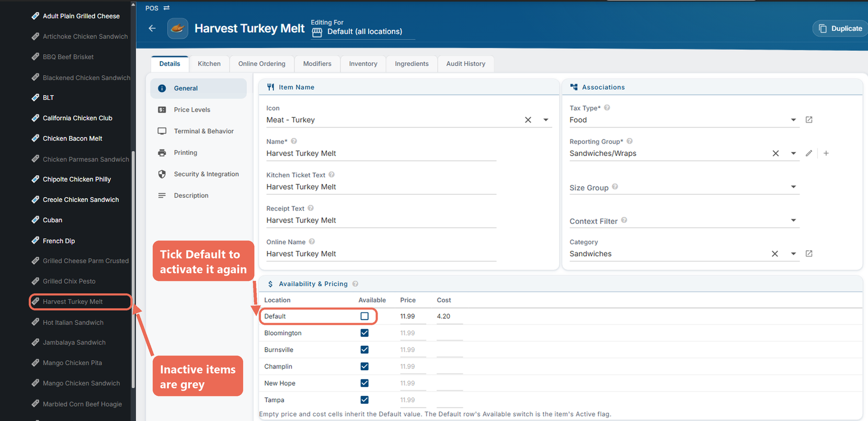Click the tag icon beside Cuban

(x=35, y=220)
